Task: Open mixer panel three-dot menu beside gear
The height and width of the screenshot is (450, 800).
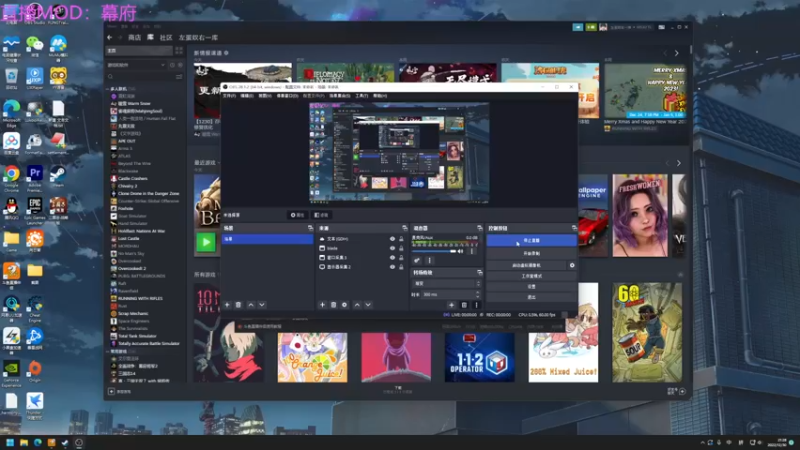Action: (x=429, y=260)
